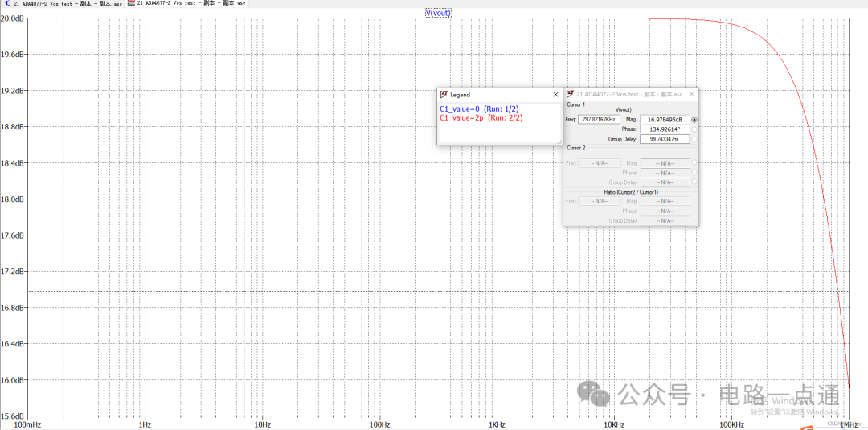This screenshot has width=868, height=430.
Task: Click the Cursor 2 Group Delay N/A field
Action: click(x=665, y=182)
